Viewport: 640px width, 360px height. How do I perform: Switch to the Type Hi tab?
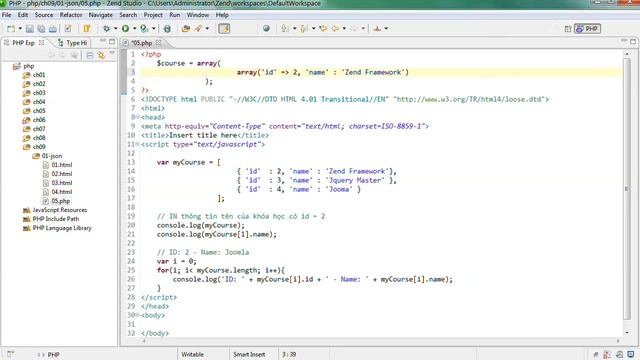(73, 42)
